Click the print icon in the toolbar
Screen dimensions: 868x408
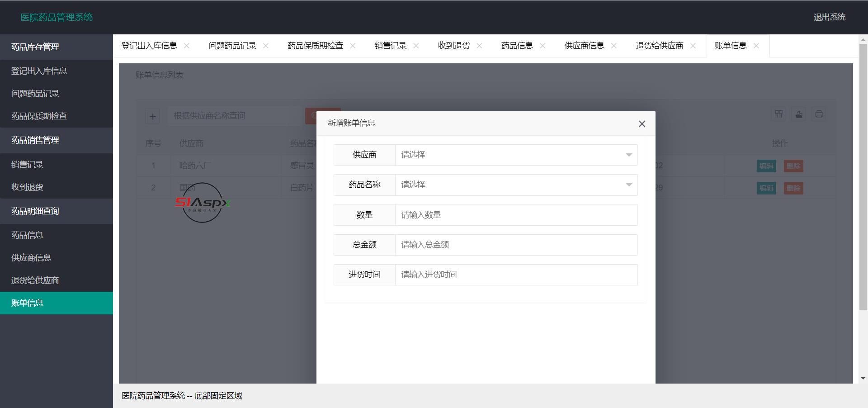[819, 114]
